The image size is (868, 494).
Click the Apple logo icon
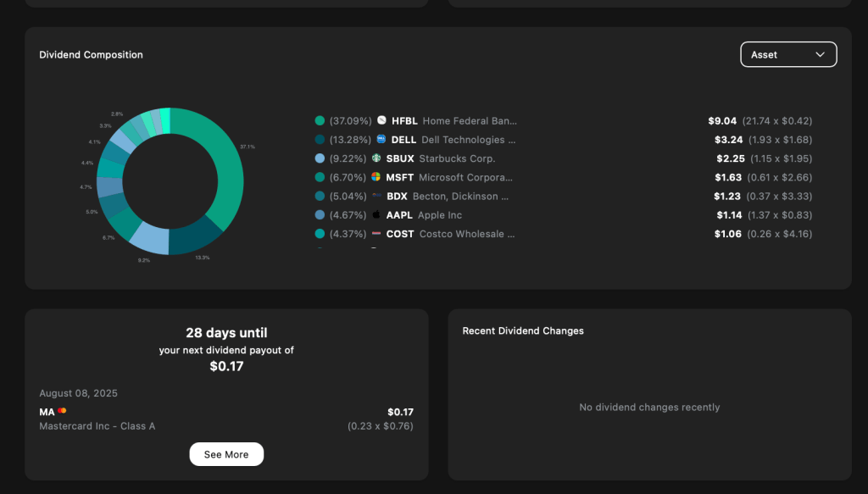376,215
